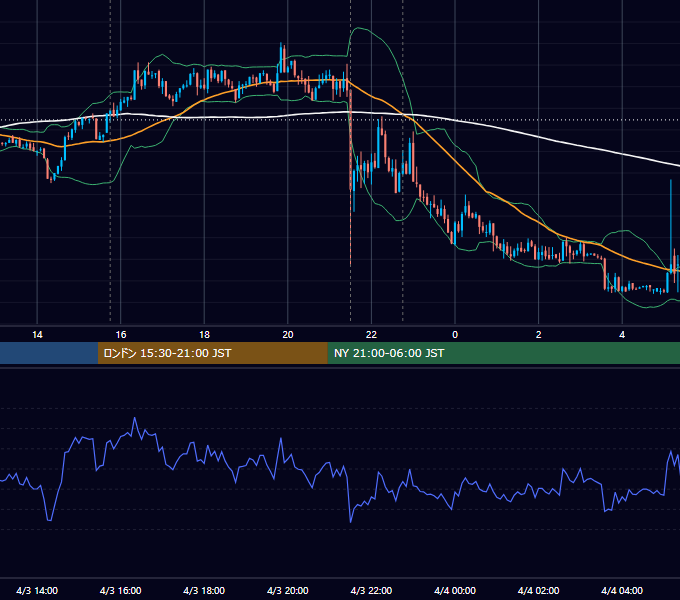Select the NY 21:00-06:00 JST session bar
The image size is (680, 600).
click(x=503, y=353)
